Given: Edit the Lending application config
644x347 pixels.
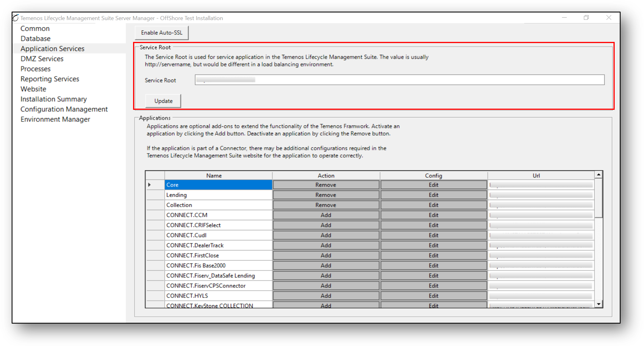Looking at the screenshot, I should pyautogui.click(x=434, y=195).
